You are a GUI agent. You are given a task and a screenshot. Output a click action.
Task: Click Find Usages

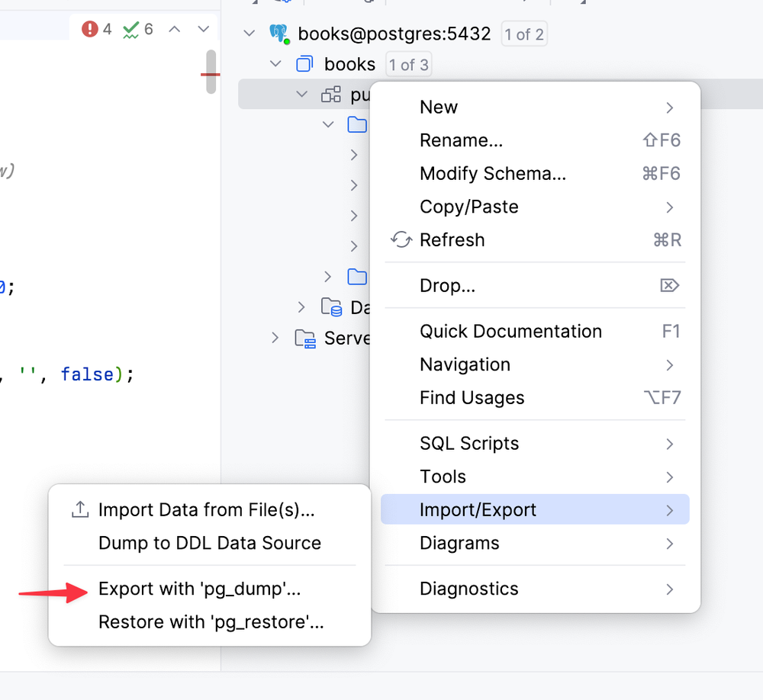(x=472, y=397)
